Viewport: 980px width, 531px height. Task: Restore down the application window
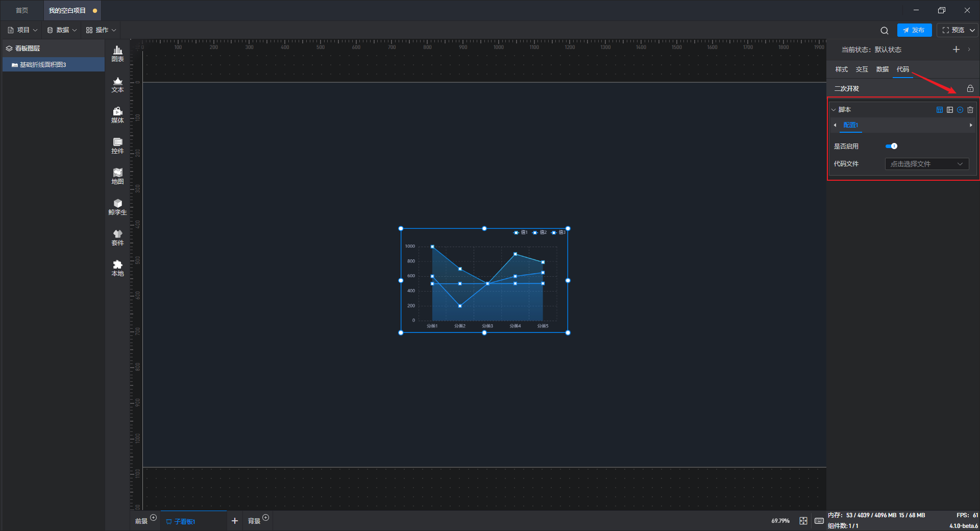tap(942, 10)
